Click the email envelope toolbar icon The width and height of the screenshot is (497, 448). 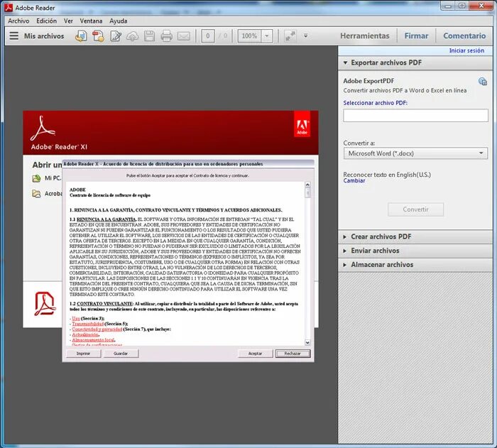(x=184, y=36)
